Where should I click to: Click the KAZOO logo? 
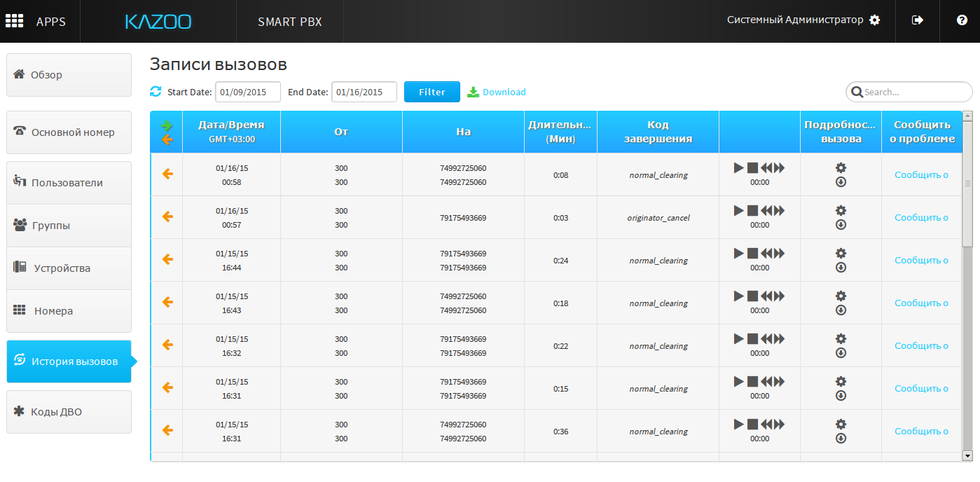coord(158,22)
